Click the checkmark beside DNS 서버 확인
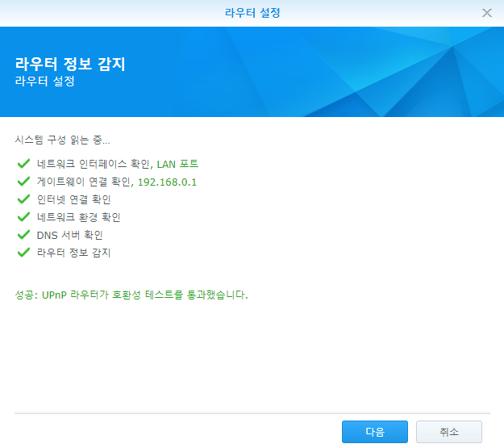Screen dimensions: 504x448 click(23, 234)
